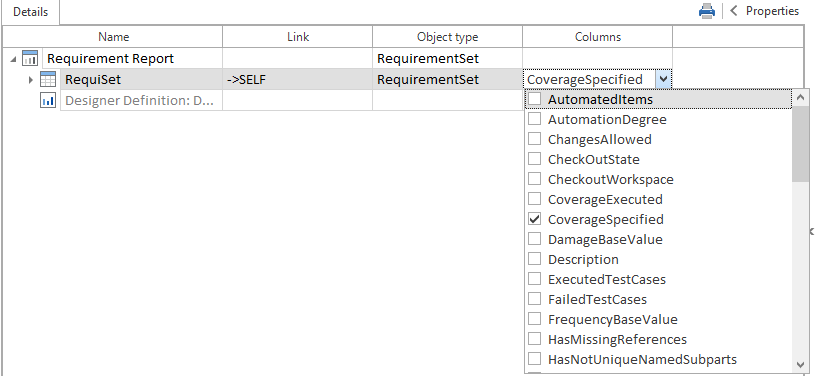Viewport: 817px width, 376px height.
Task: Click the dropdown list scroll-up arrow
Action: [800, 97]
